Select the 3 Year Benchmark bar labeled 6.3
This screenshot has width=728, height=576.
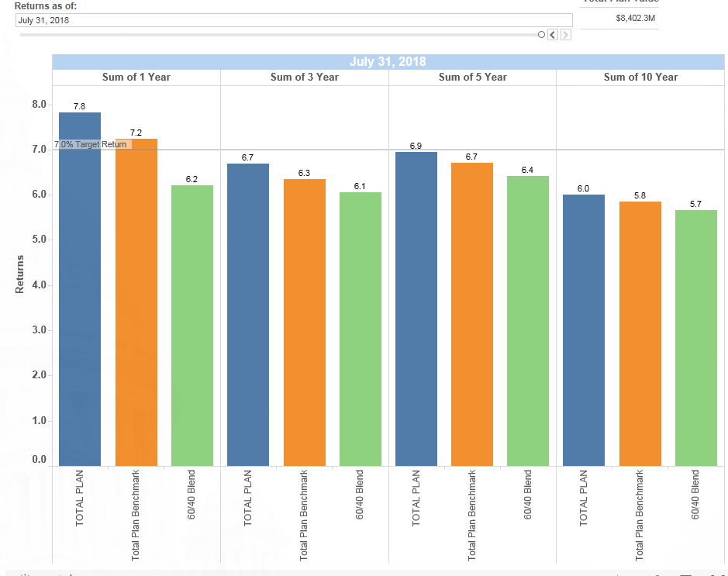coord(305,322)
